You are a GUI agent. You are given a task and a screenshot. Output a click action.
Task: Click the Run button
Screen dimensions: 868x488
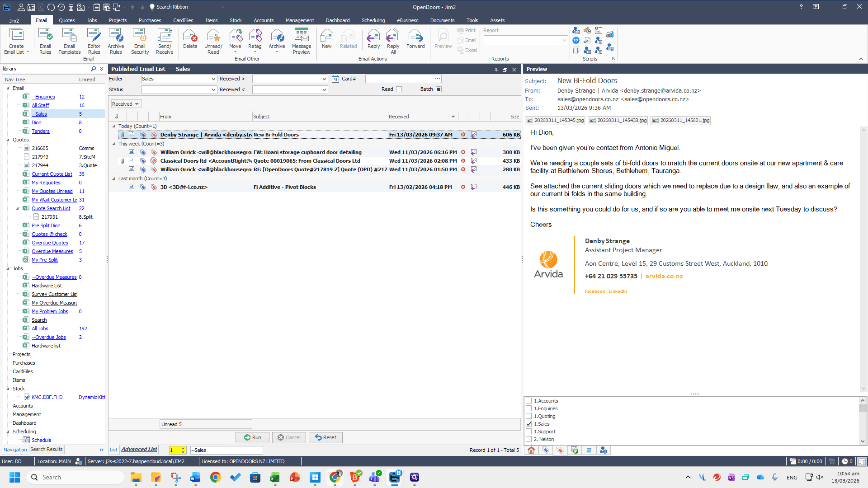point(252,437)
